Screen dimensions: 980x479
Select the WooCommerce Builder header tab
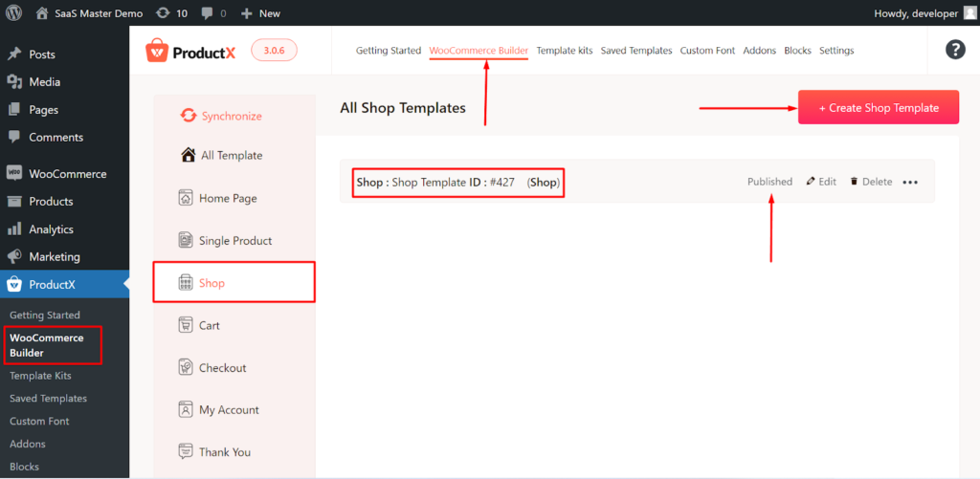[x=479, y=51]
